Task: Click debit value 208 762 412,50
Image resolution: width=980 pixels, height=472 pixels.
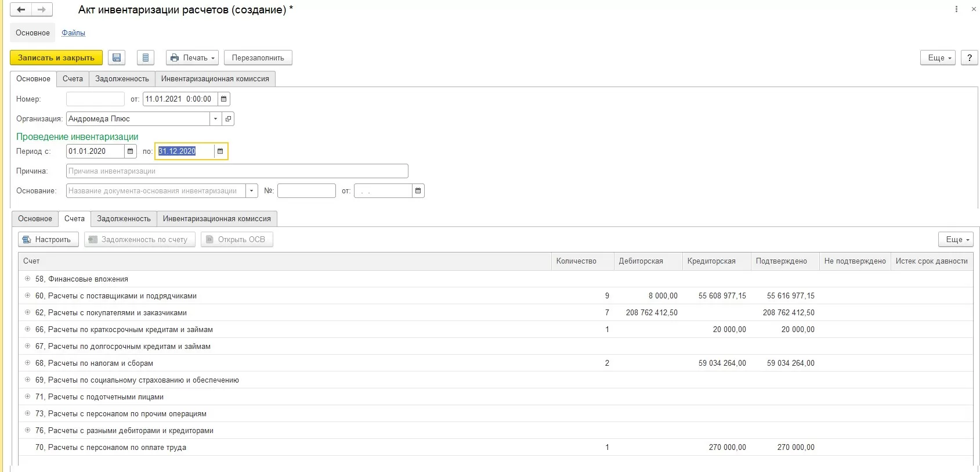Action: tap(652, 313)
